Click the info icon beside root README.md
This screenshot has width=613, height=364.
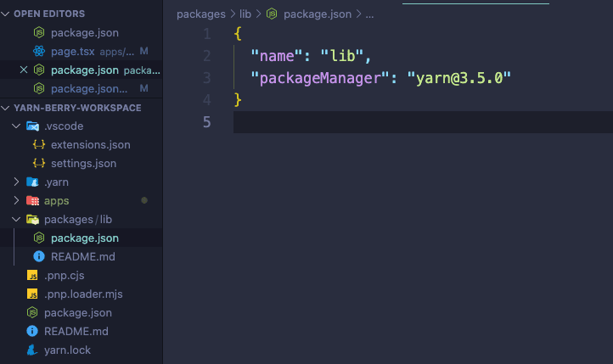pyautogui.click(x=32, y=331)
